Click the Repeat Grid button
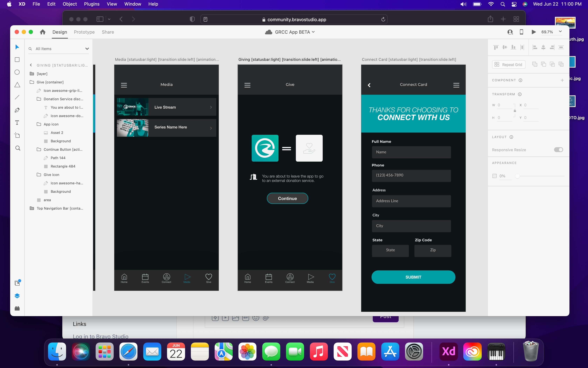Viewport: 588px width, 368px height. pyautogui.click(x=509, y=64)
